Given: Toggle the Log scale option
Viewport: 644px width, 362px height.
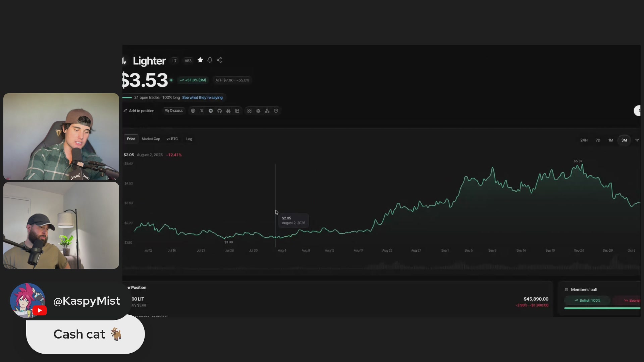Looking at the screenshot, I should [x=189, y=139].
